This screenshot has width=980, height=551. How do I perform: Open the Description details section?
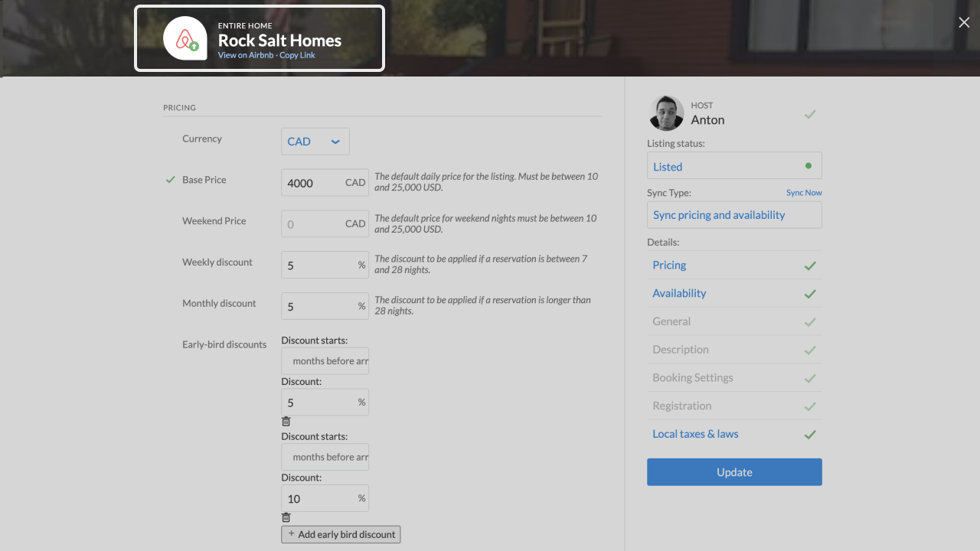click(x=734, y=350)
